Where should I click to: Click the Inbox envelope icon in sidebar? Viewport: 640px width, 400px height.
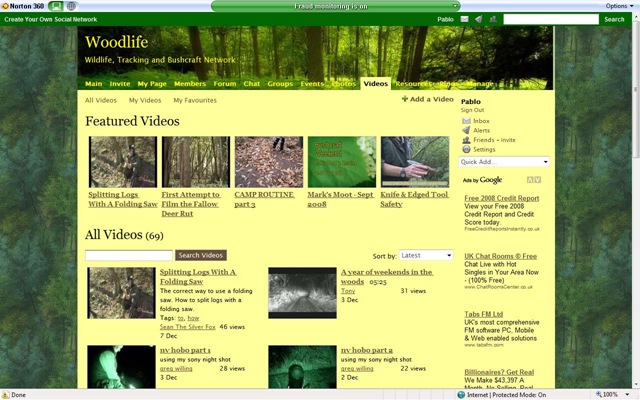(466, 121)
